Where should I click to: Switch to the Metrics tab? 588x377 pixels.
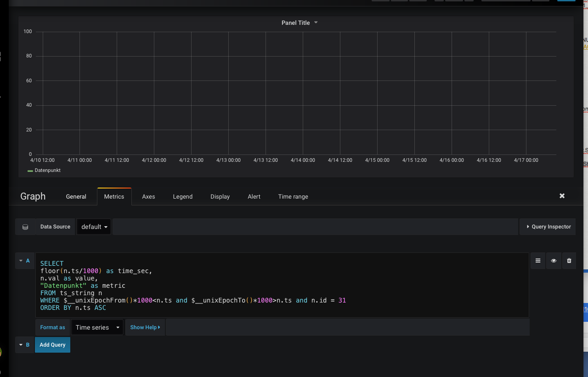coord(114,196)
